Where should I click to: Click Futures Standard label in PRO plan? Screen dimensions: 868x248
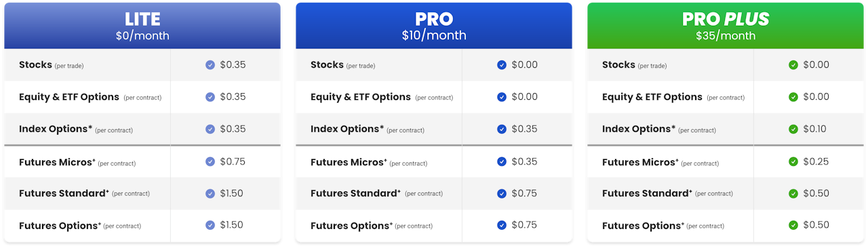tap(355, 194)
